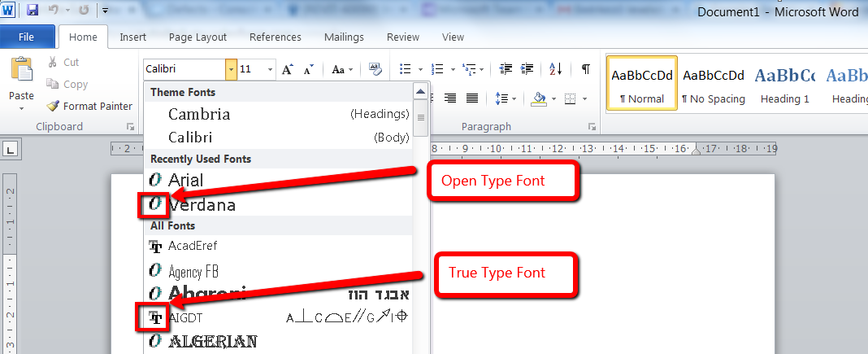Click the Sort icon
868x354 pixels.
(x=556, y=68)
